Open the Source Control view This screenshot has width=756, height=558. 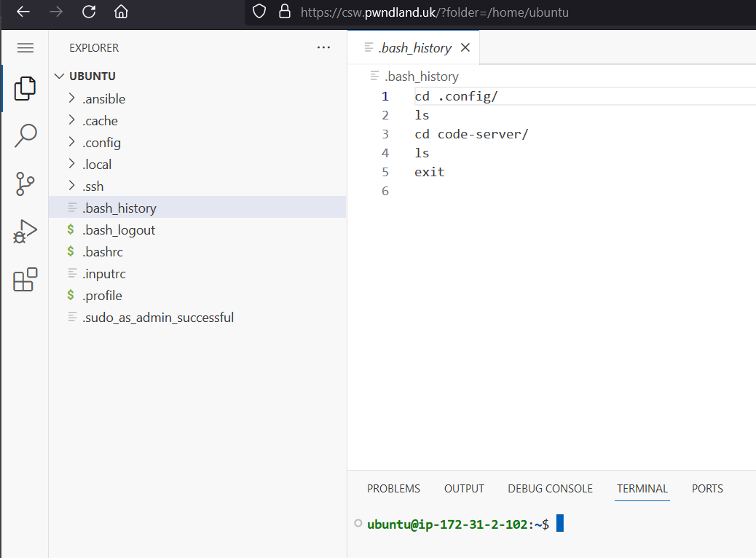25,184
